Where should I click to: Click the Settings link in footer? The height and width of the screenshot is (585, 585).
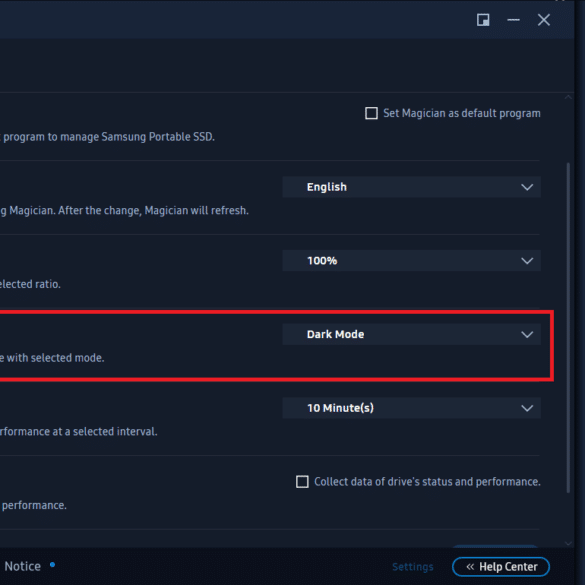click(413, 567)
